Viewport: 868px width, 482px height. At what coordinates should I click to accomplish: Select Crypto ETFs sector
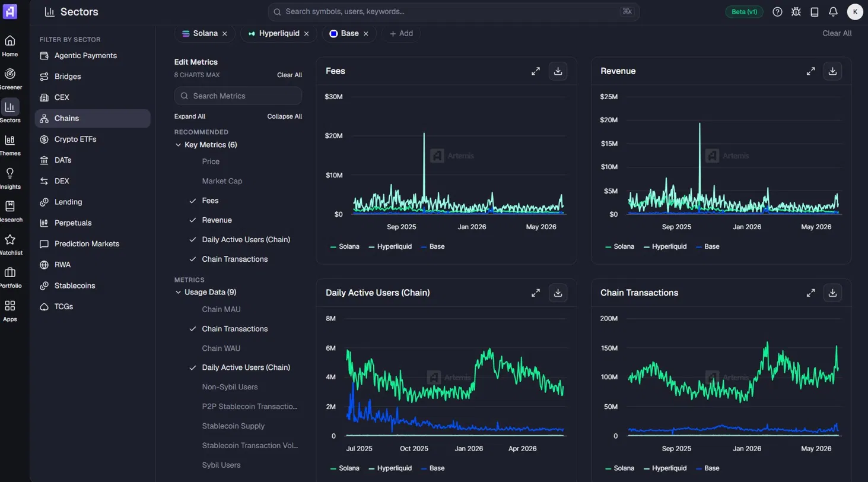click(93, 139)
